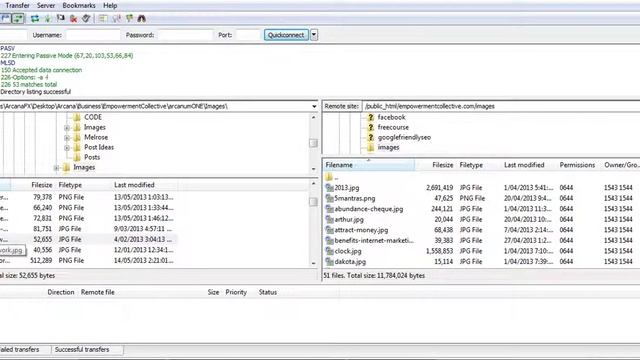
Task: Select the clock.jpg file icon
Action: tap(329, 251)
